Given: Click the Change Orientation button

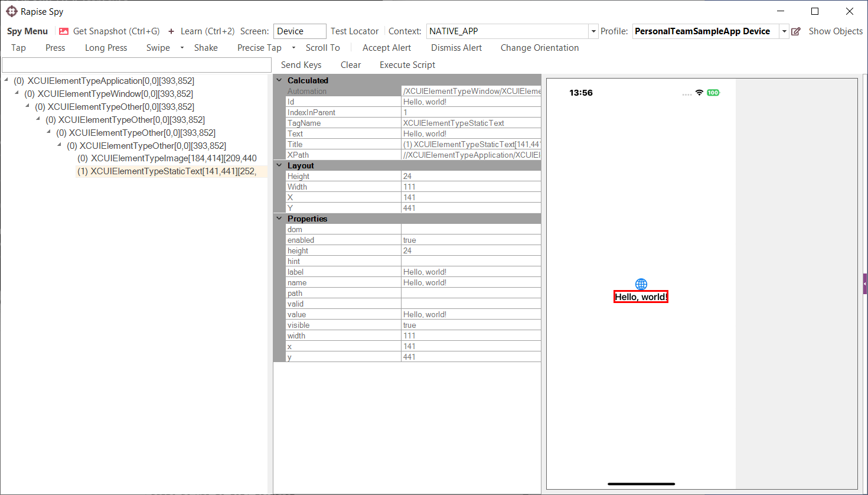Looking at the screenshot, I should [539, 48].
